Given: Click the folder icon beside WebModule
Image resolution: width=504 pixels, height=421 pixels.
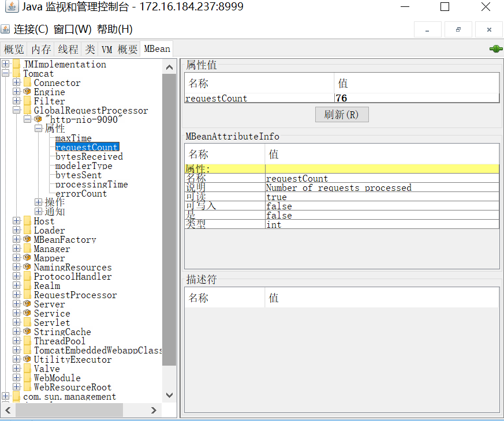Looking at the screenshot, I should (x=27, y=378).
